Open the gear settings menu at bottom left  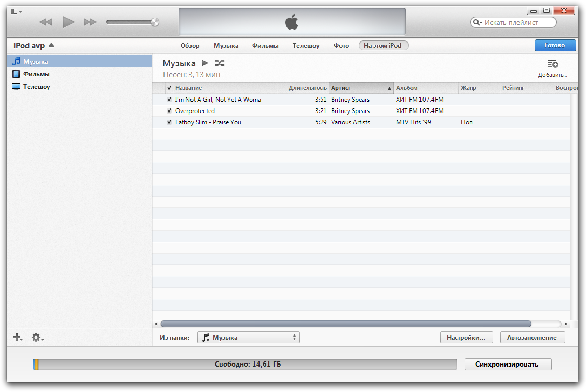coord(37,338)
